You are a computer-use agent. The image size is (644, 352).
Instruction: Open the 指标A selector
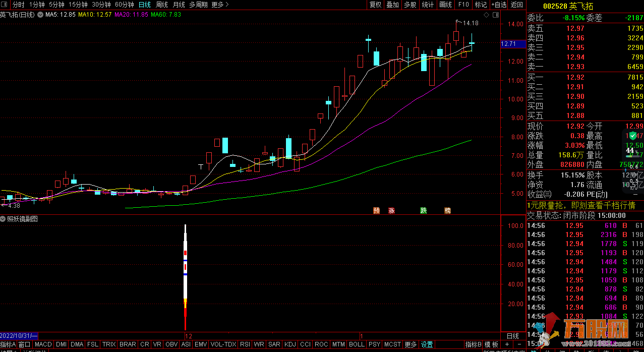pos(8,344)
